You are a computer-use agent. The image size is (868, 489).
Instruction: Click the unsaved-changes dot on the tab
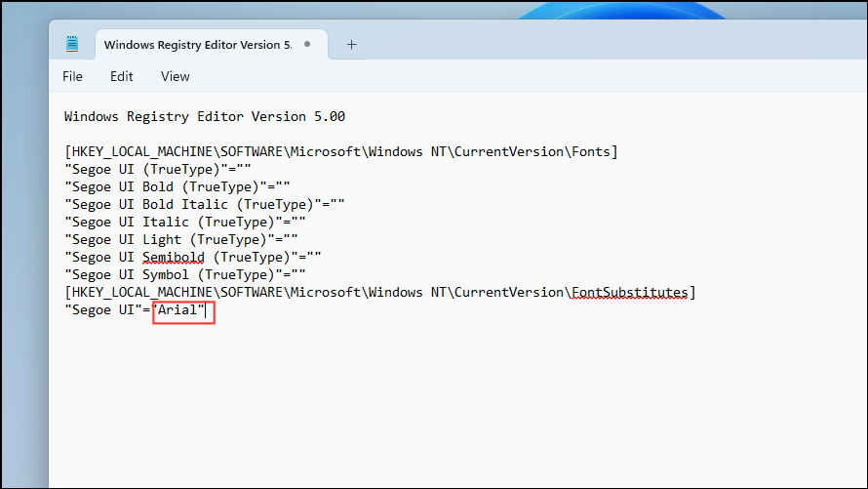click(307, 44)
